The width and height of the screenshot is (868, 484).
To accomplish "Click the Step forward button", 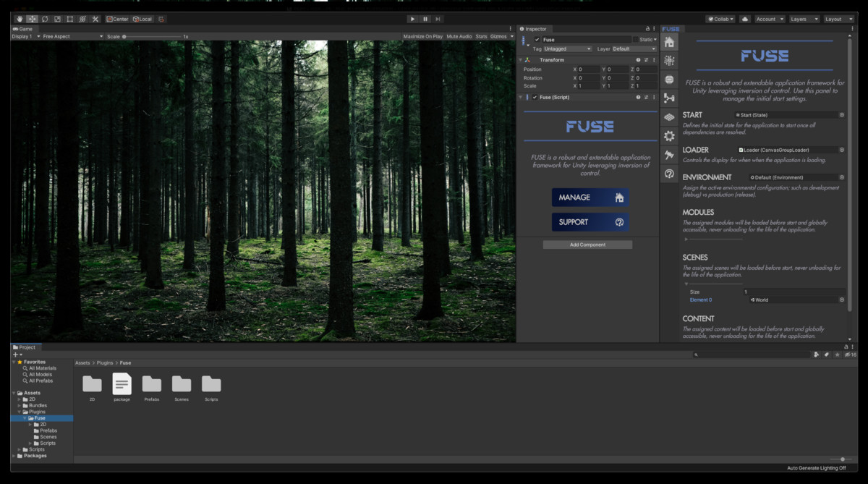I will coord(438,19).
